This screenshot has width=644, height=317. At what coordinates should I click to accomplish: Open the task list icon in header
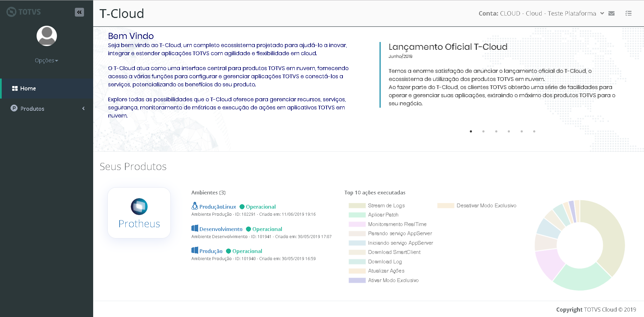coord(628,14)
